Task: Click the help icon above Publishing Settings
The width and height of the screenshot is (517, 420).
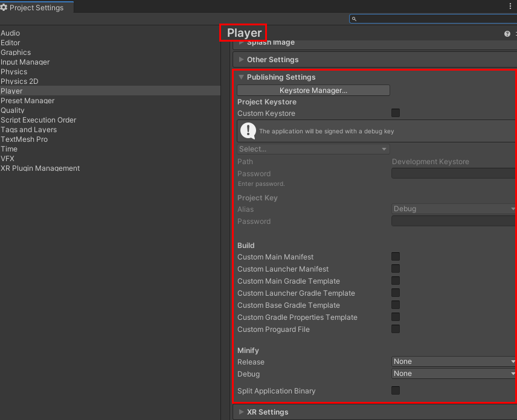Action: click(x=506, y=34)
